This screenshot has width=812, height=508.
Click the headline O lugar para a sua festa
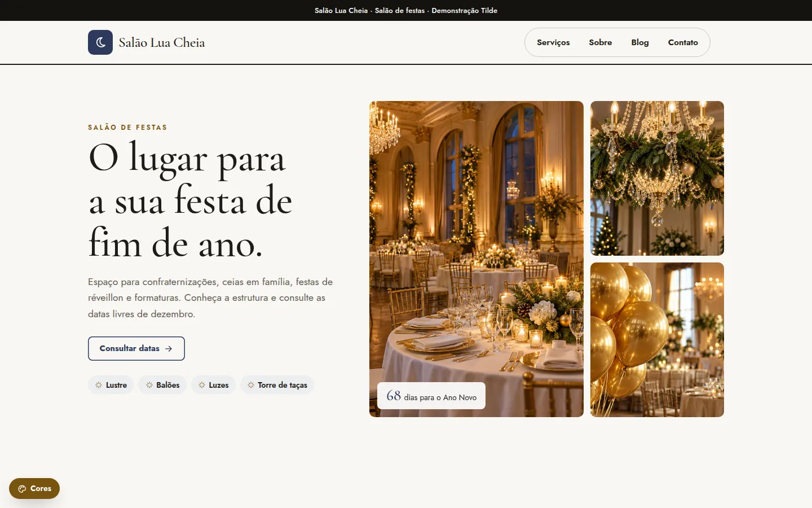pyautogui.click(x=191, y=200)
